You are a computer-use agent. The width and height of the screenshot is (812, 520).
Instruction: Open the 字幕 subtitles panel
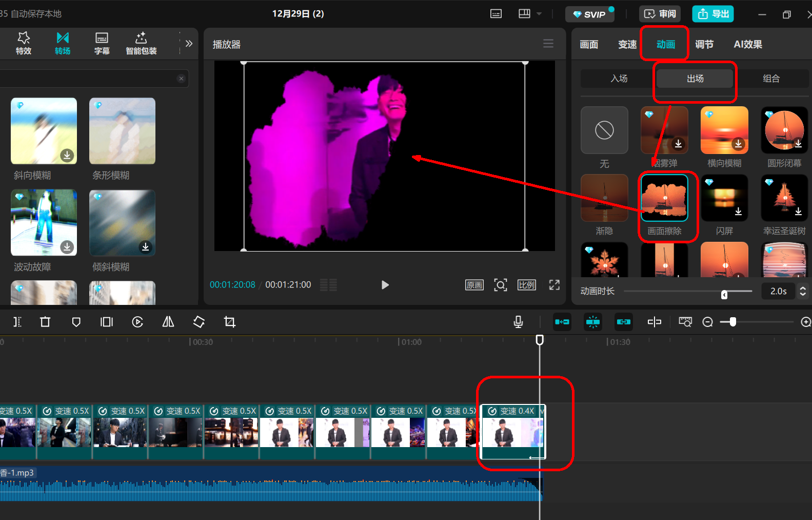click(x=102, y=43)
